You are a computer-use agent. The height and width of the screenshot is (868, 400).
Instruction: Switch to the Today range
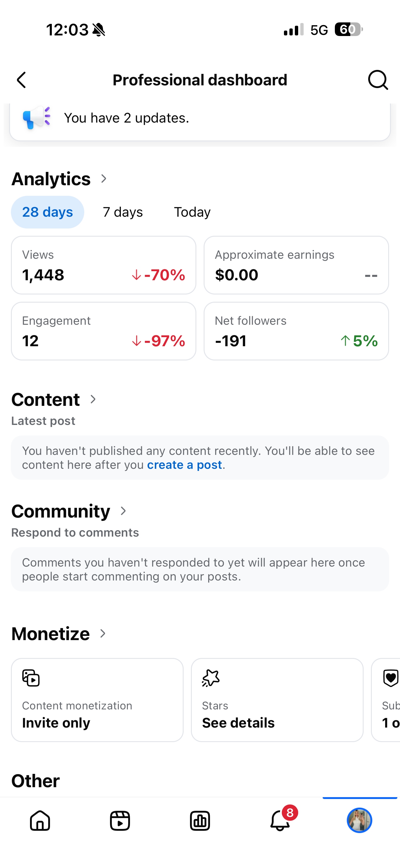[192, 212]
